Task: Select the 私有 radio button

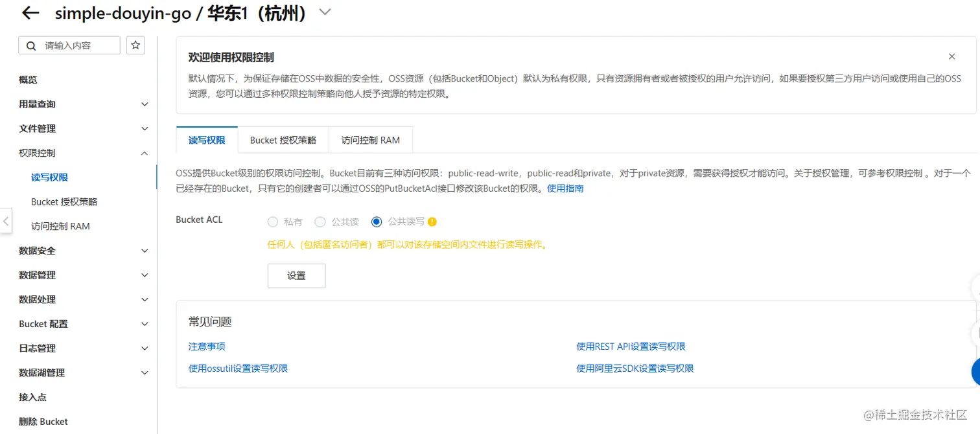Action: pyautogui.click(x=273, y=222)
